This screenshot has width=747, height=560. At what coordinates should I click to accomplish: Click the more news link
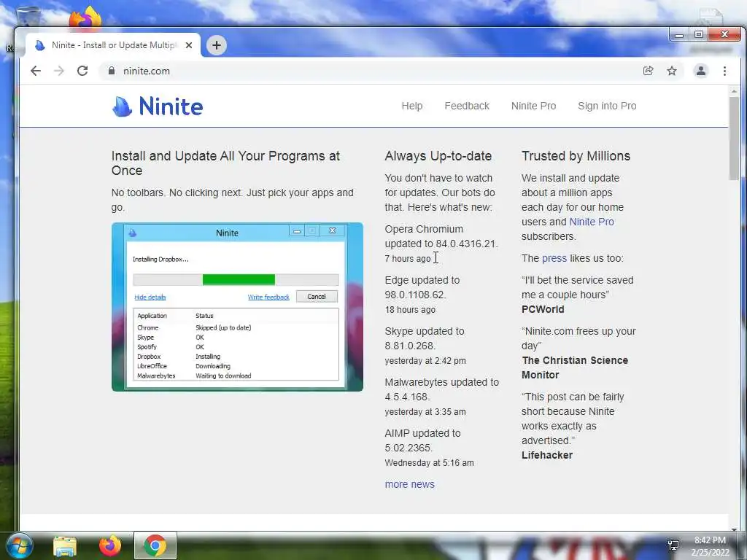(410, 484)
